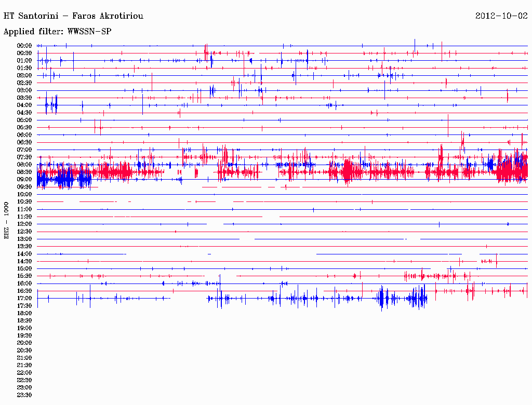Click the 15:00 time label
The image size is (532, 405).
click(24, 269)
